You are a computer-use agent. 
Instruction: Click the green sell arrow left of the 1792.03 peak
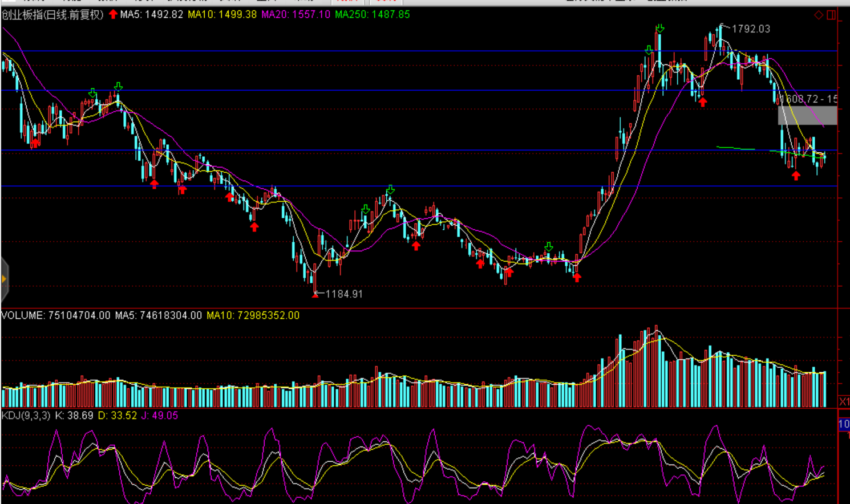click(x=660, y=29)
